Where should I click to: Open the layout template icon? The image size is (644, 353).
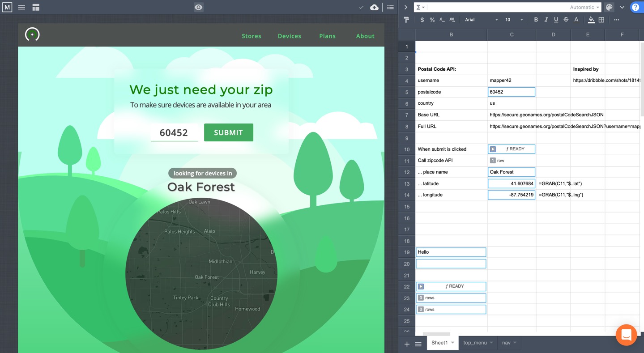tap(36, 7)
